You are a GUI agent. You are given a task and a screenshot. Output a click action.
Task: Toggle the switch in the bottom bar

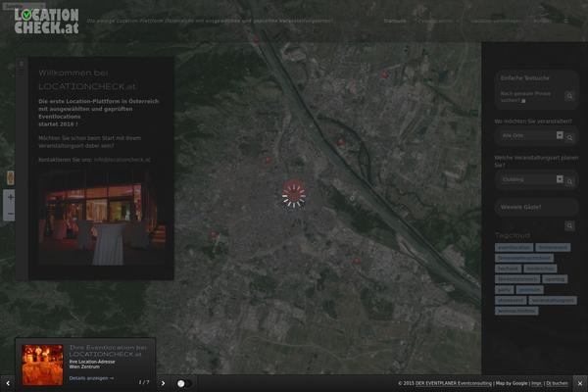[x=183, y=383]
